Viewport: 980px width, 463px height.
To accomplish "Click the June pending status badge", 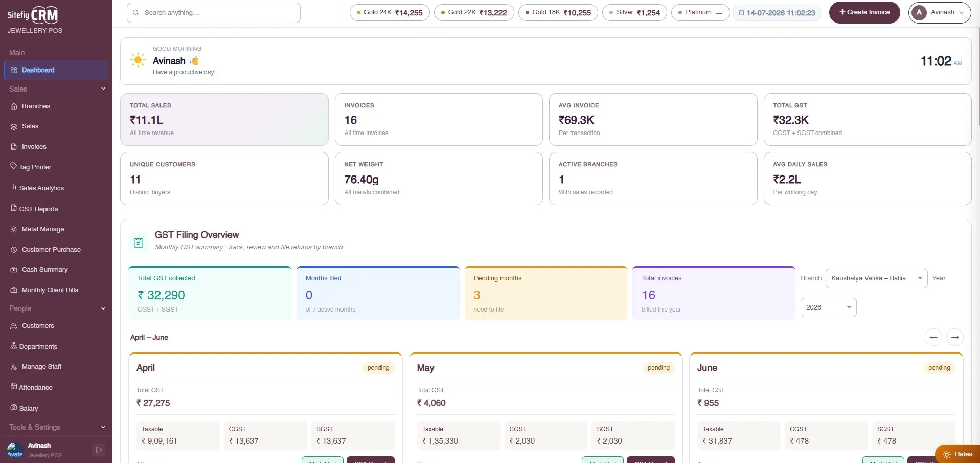I will (x=939, y=368).
